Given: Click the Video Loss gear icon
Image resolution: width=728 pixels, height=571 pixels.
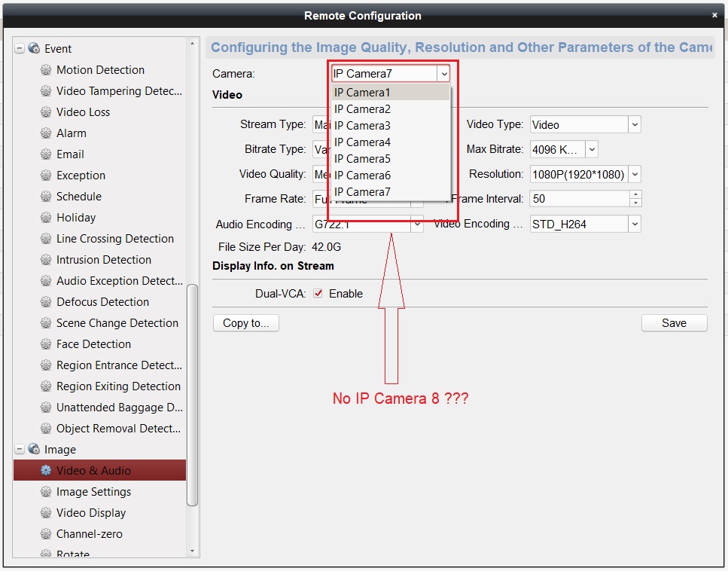Looking at the screenshot, I should tap(46, 112).
